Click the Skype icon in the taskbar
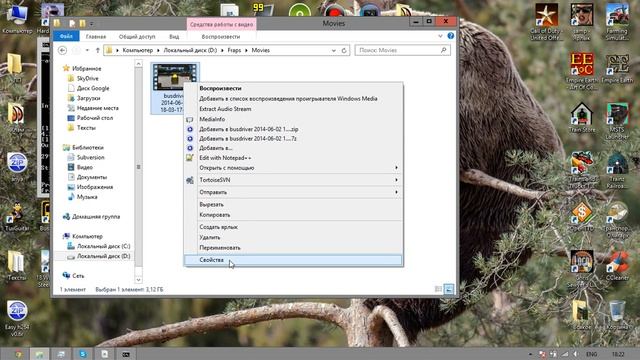The image size is (640, 360). pyautogui.click(x=83, y=354)
